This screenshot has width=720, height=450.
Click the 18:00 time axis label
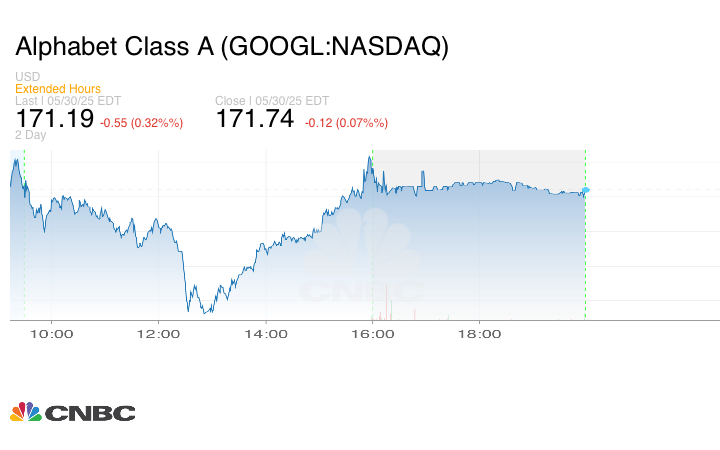coord(479,334)
